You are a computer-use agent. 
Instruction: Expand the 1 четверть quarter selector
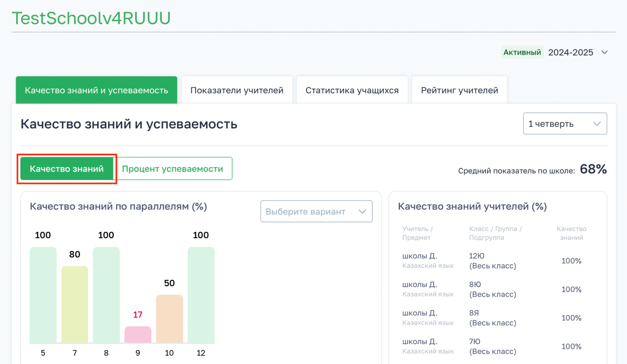[565, 124]
